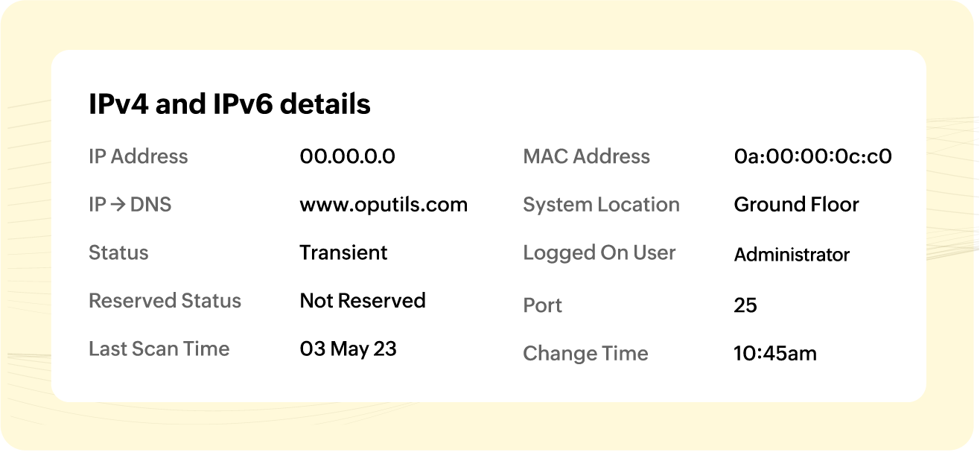Click the Port label
980x458 pixels.
coord(543,305)
